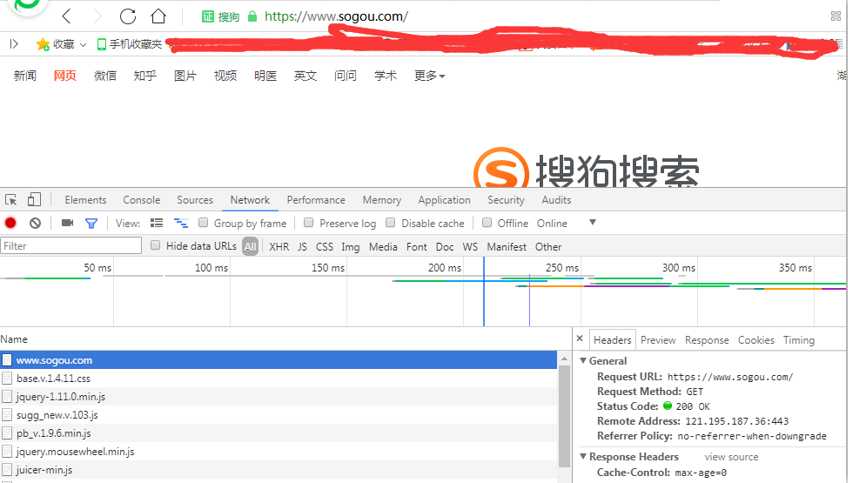Show the Headers detail tab
Image resolution: width=848 pixels, height=483 pixels.
[612, 340]
